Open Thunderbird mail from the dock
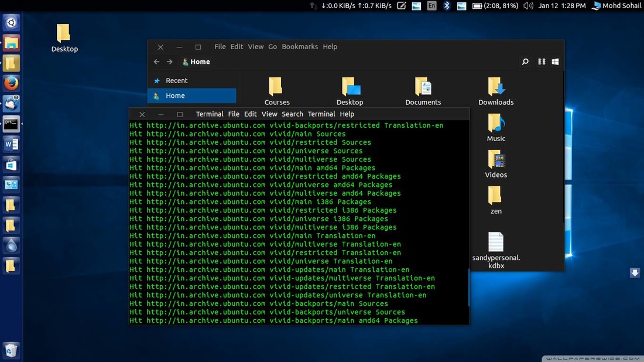644x362 pixels. point(11,103)
